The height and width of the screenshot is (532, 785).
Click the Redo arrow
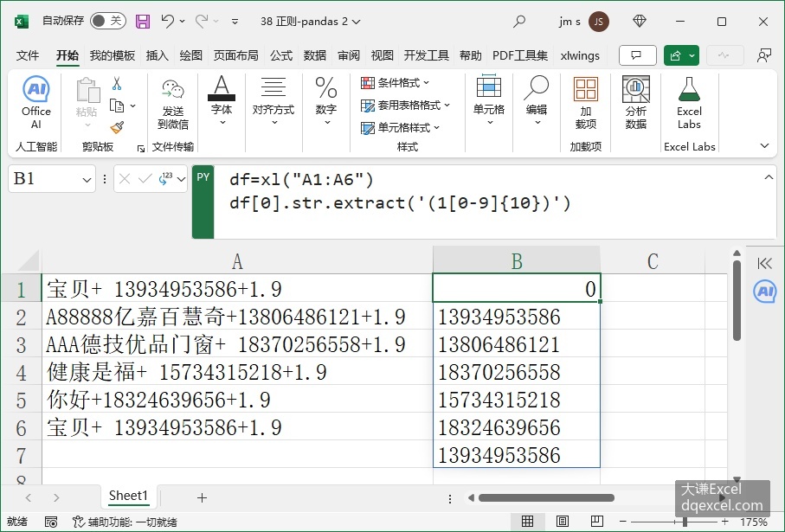(x=202, y=21)
